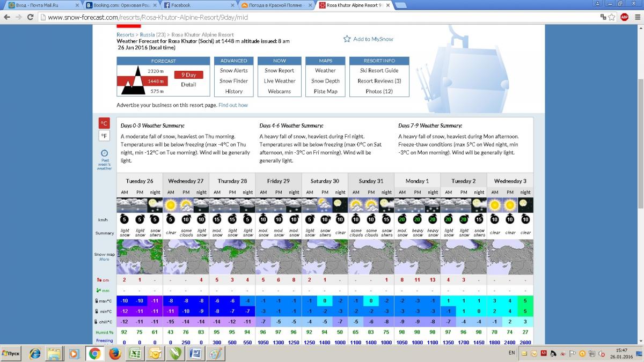
Task: Switch temperature units to °C
Action: (x=104, y=123)
